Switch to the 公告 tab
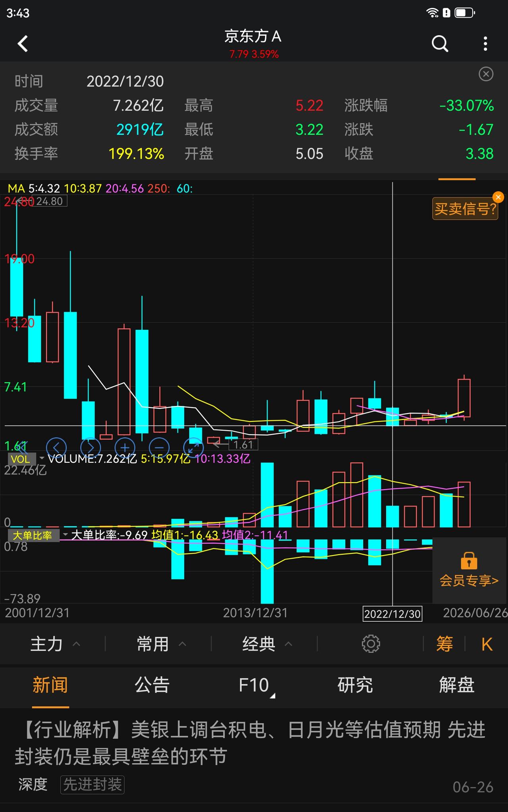This screenshot has width=508, height=812. click(x=152, y=685)
